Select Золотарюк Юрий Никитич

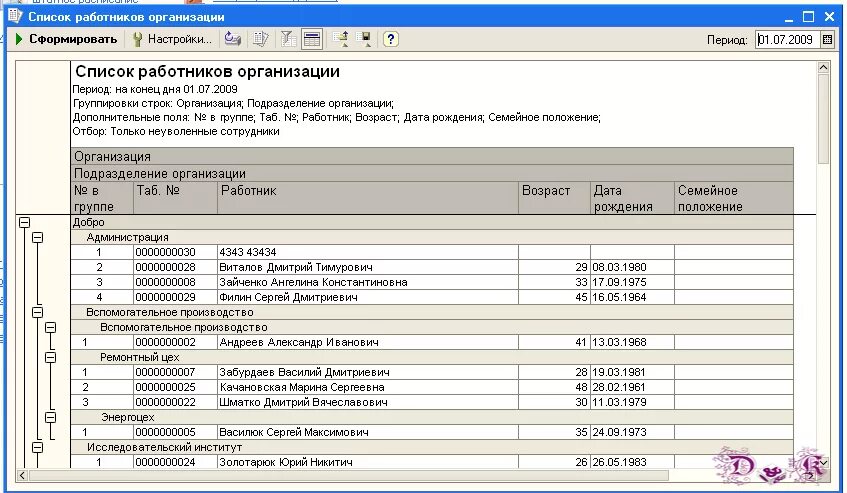[x=286, y=462]
